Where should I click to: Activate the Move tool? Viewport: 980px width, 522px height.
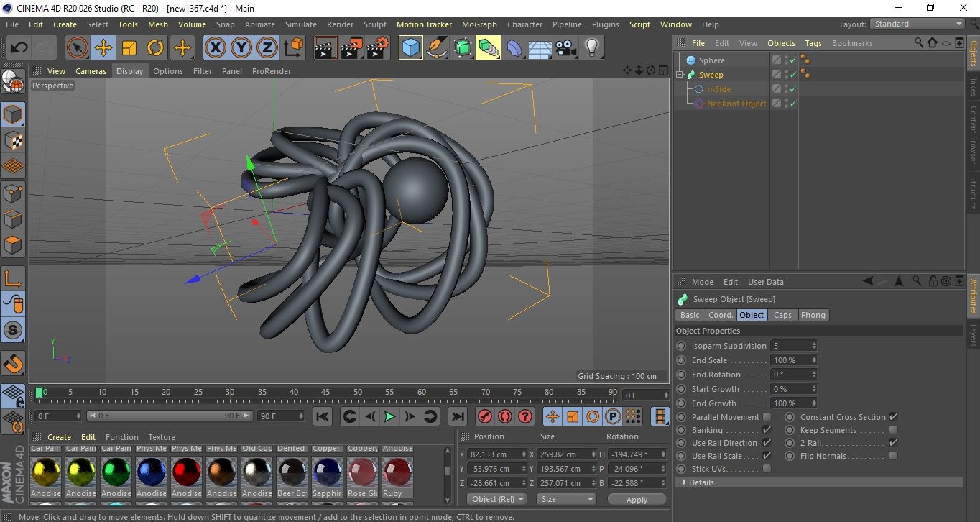(103, 48)
